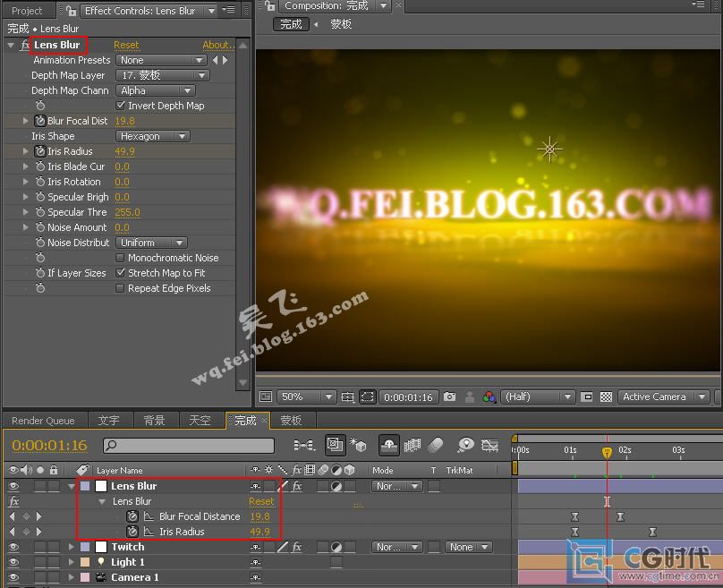
Task: Open the Project panel tab
Action: coord(27,11)
